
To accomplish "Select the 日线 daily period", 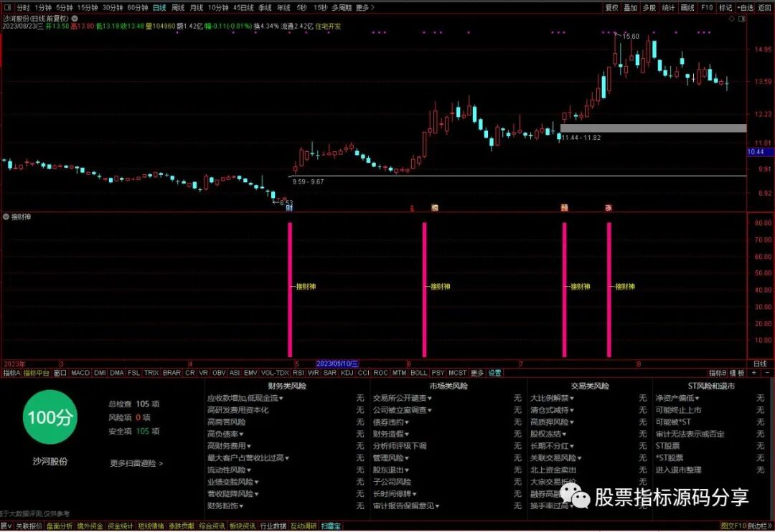I will (x=159, y=7).
